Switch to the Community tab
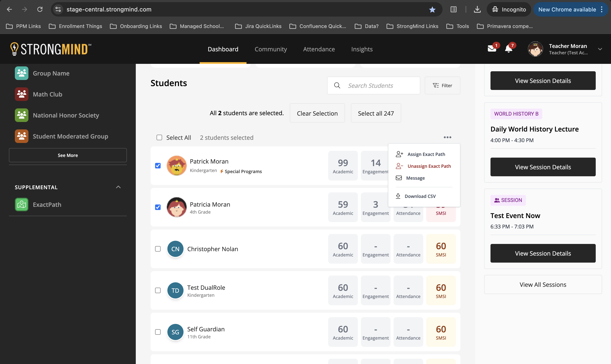The image size is (611, 364). 271,49
